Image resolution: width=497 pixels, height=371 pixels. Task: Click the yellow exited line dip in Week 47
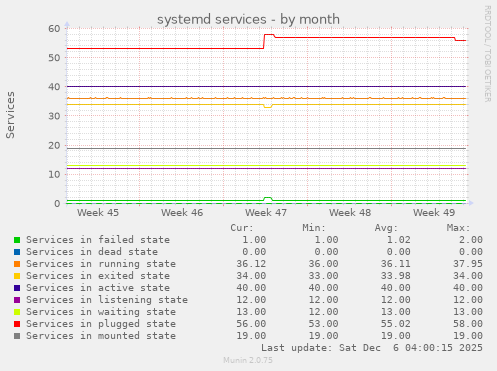(x=268, y=107)
